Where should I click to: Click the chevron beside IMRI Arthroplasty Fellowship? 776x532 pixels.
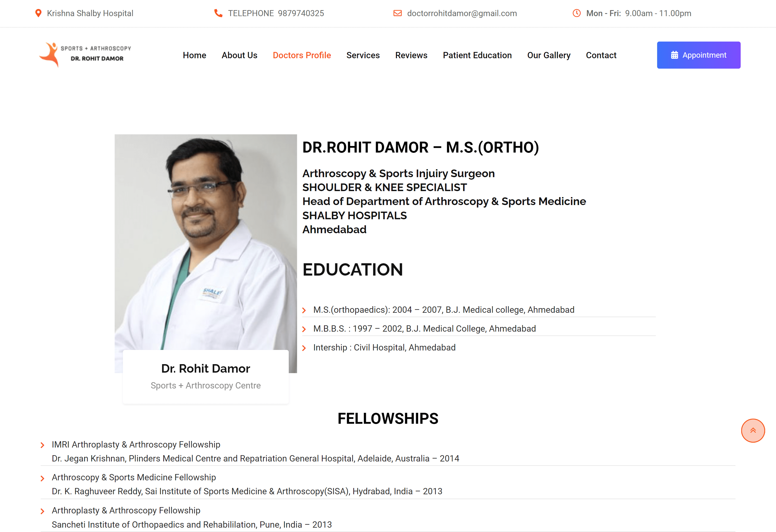coord(42,445)
